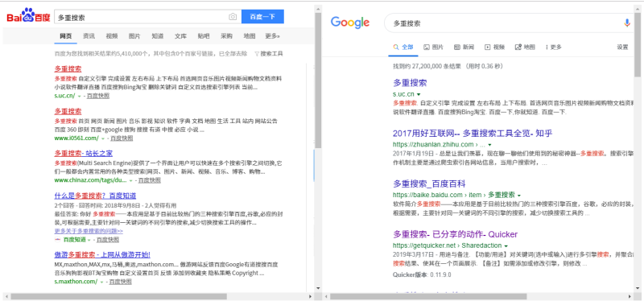644x301 pixels.
Task: Click Baidu pane scroll-left arrow
Action: coord(6,296)
